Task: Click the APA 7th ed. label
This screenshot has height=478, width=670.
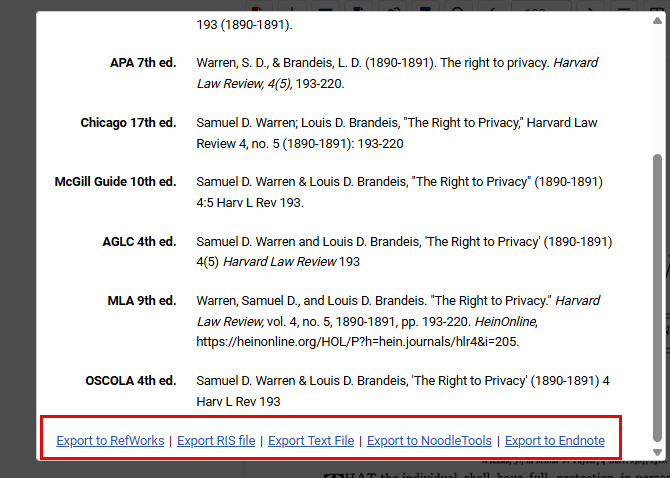Action: tap(142, 63)
